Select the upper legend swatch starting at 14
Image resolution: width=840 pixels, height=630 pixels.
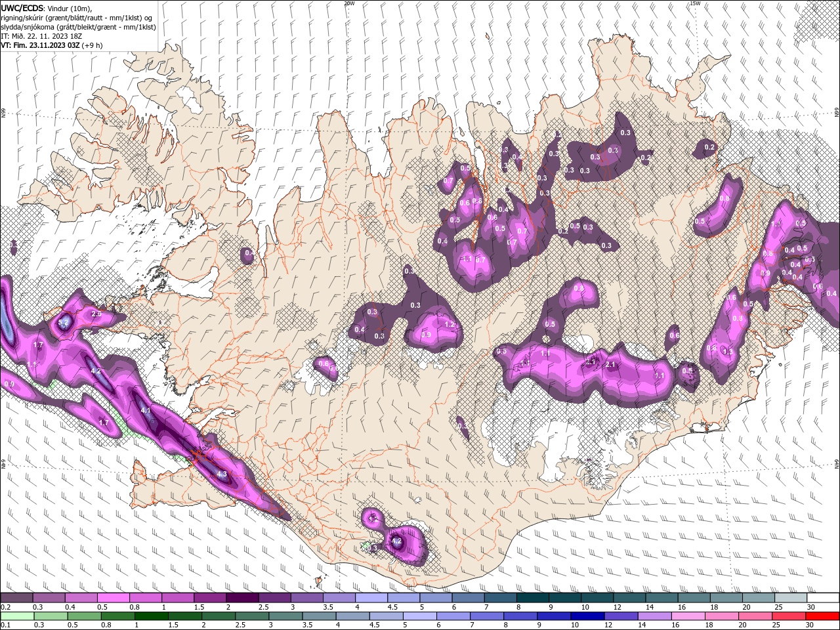661,598
